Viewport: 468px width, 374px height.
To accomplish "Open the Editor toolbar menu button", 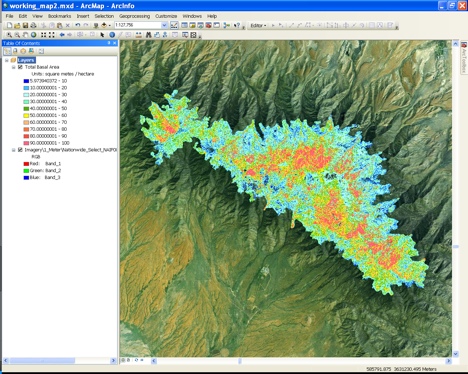I will click(258, 25).
